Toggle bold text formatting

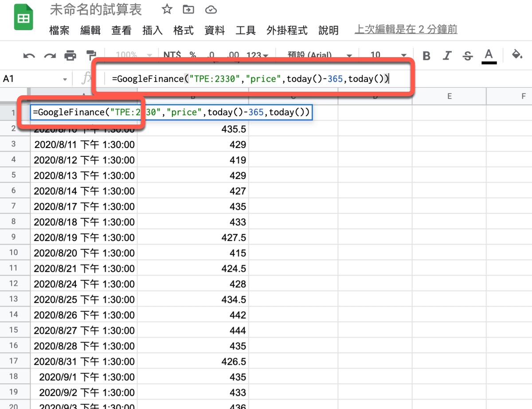pyautogui.click(x=426, y=56)
